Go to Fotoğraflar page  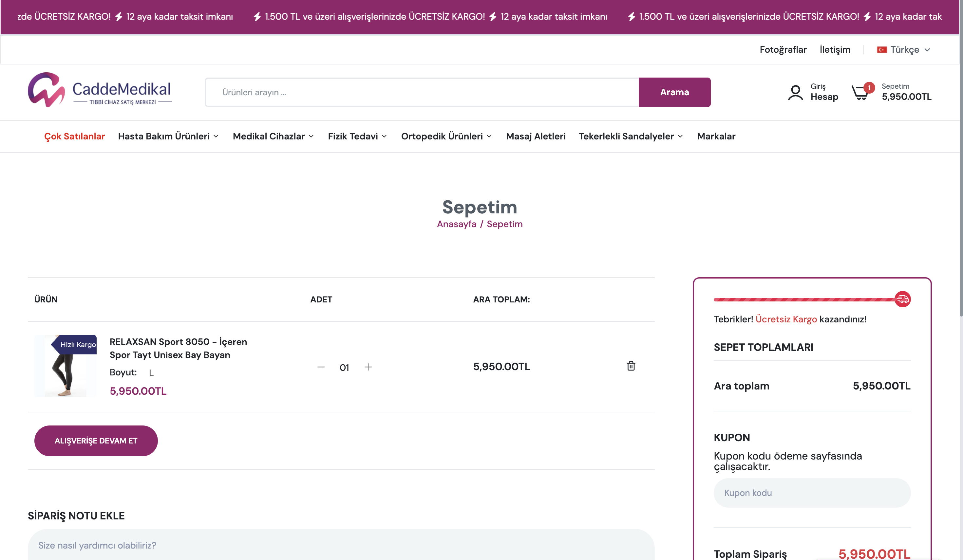[783, 50]
